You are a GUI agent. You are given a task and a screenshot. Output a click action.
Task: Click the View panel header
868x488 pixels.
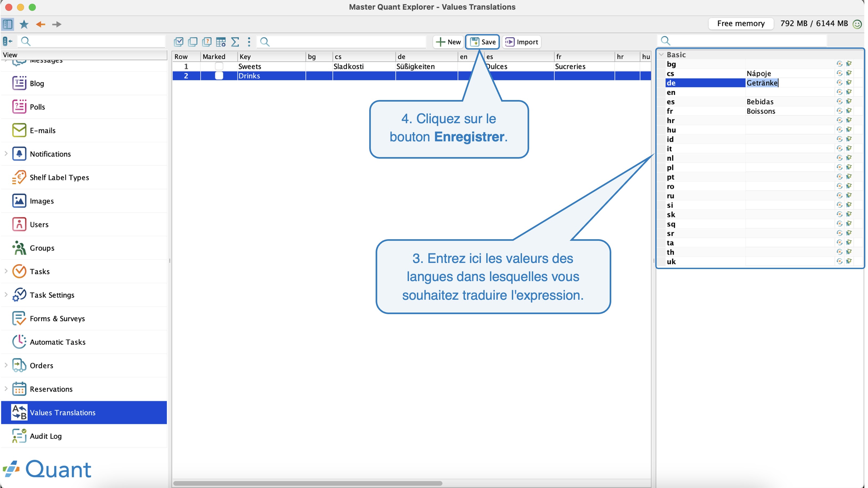[84, 55]
